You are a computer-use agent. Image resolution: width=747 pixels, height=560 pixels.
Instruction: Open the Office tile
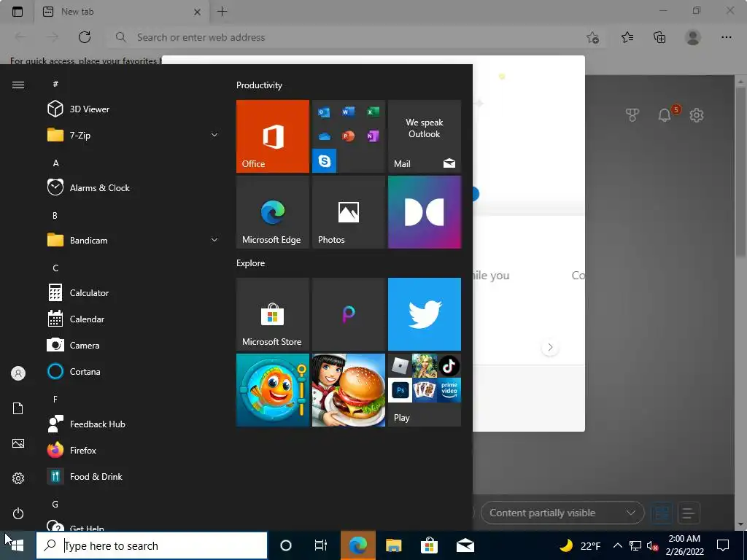click(x=273, y=136)
